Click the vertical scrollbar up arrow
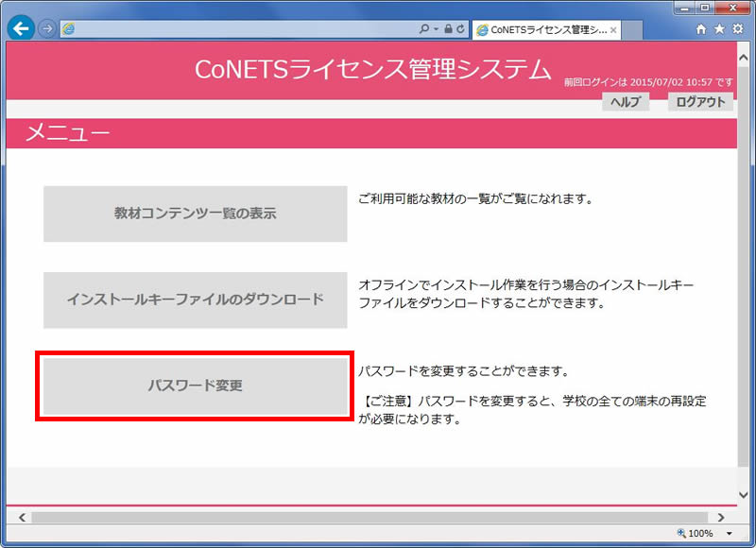756x548 pixels. tap(744, 58)
